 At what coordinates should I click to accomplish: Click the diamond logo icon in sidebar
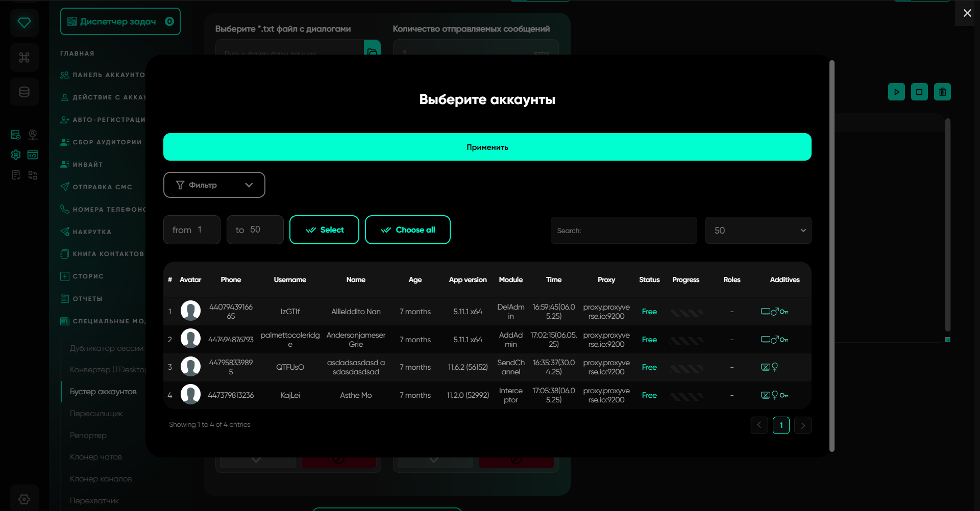[x=24, y=23]
